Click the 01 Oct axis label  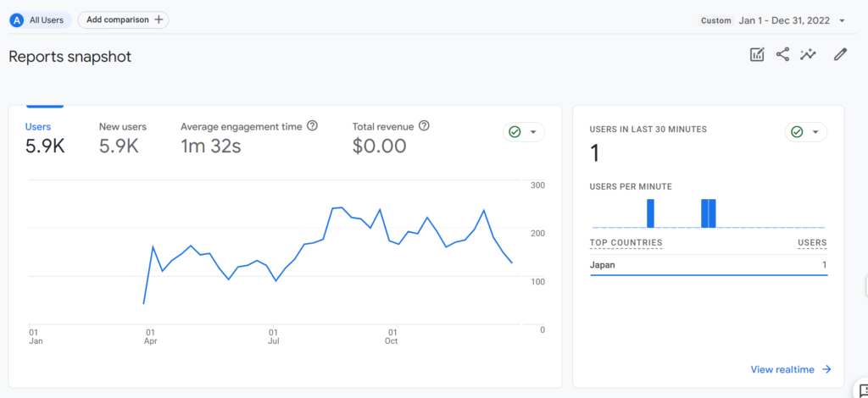[x=392, y=337]
